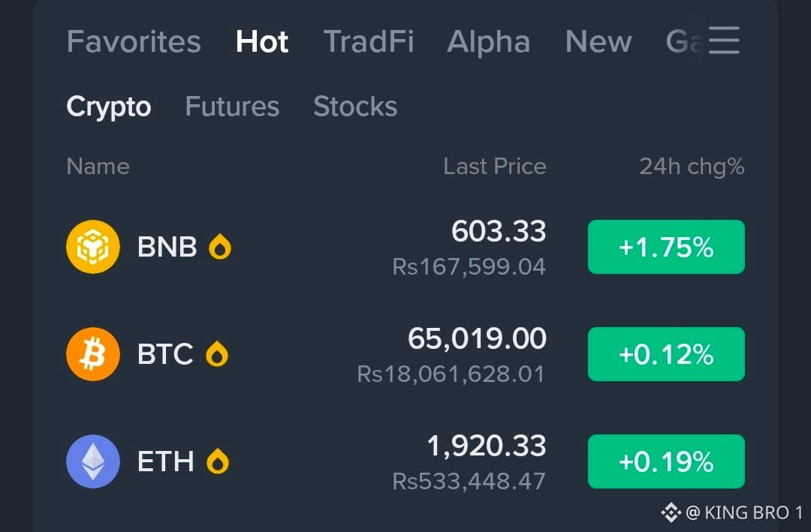The image size is (811, 532).
Task: Sort by the Last Price column
Action: point(494,167)
